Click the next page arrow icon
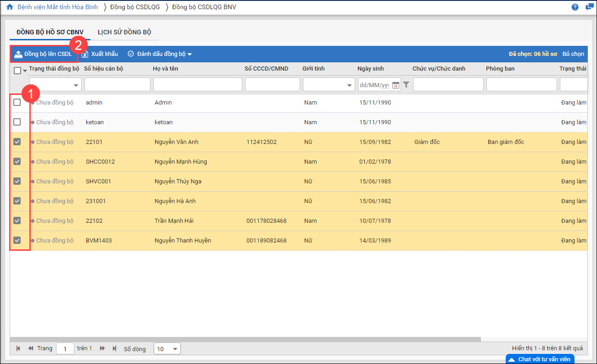Screen dimensions: 597x364 pyautogui.click(x=102, y=348)
